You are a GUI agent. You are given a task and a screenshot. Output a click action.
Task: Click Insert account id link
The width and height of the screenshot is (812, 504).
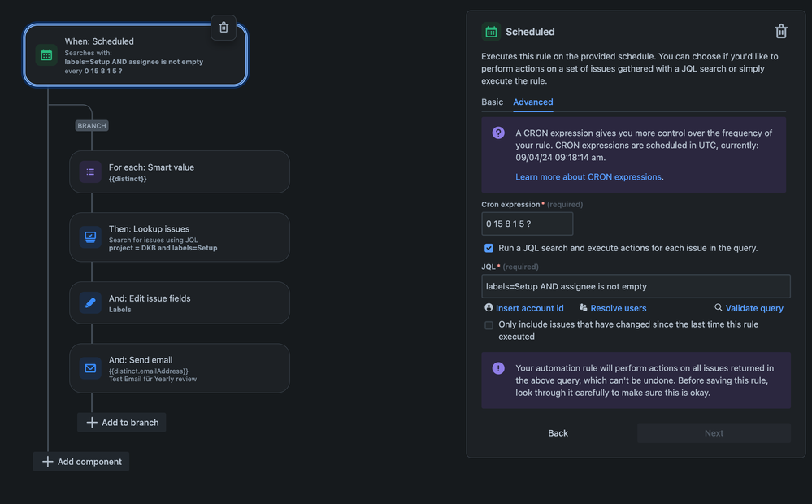[529, 308]
